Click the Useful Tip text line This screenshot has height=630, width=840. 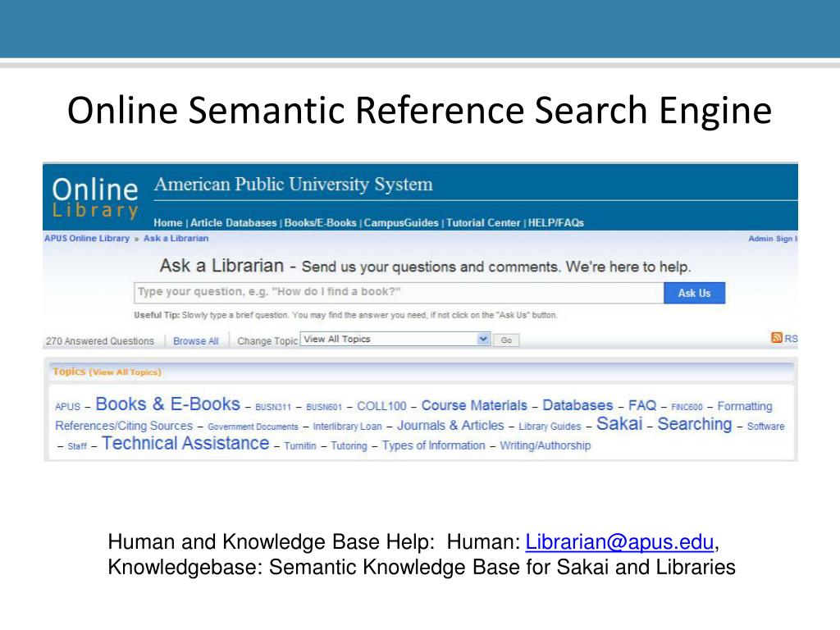(x=345, y=315)
